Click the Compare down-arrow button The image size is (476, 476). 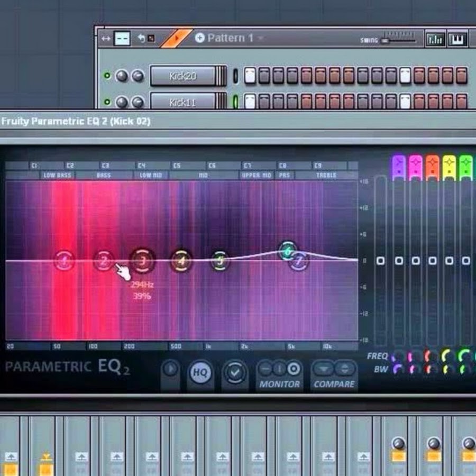(x=324, y=369)
